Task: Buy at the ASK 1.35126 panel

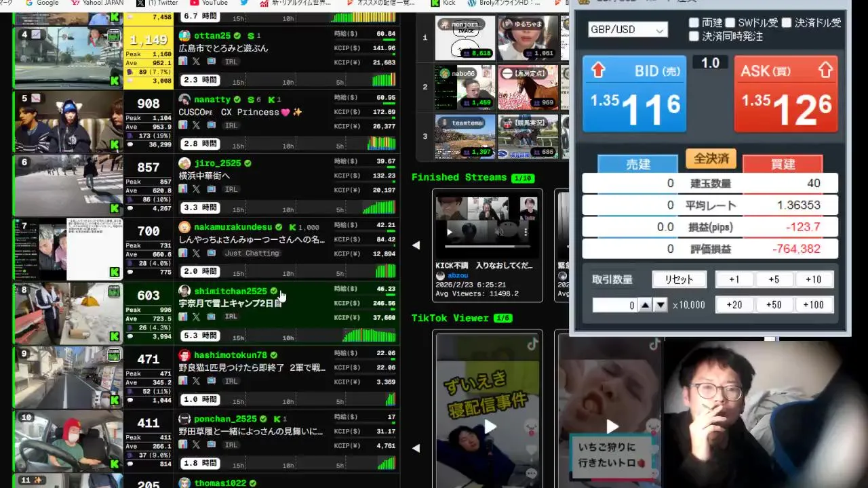Action: click(x=786, y=94)
